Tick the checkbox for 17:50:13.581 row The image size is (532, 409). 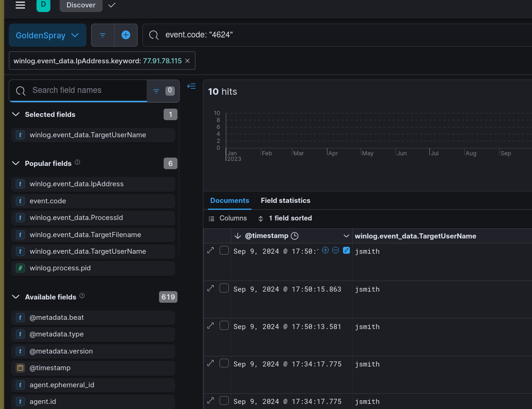[224, 326]
